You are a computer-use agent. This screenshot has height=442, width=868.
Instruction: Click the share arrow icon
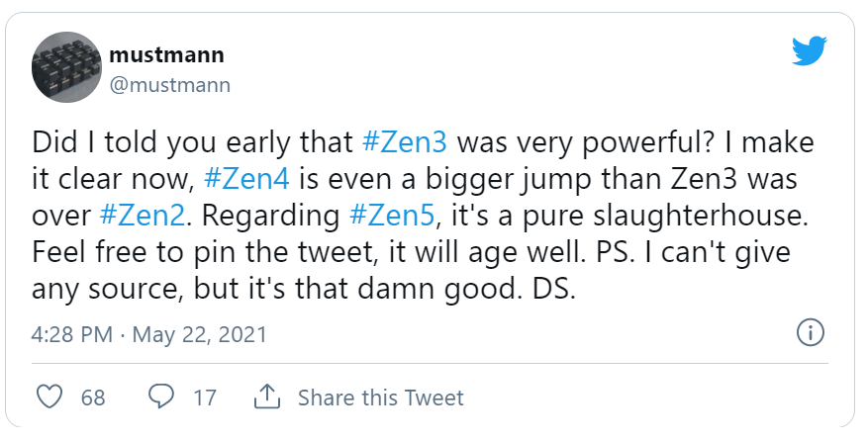click(x=267, y=397)
